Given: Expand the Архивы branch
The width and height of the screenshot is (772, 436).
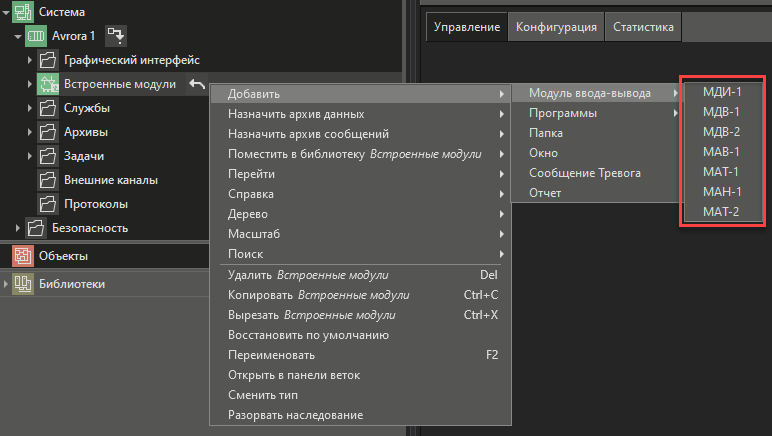Looking at the screenshot, I should click(30, 132).
